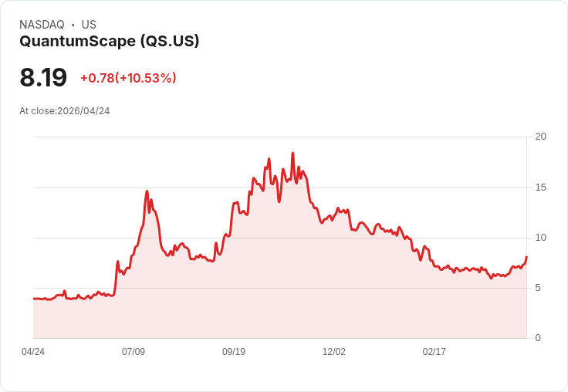The width and height of the screenshot is (568, 392).
Task: Click the 10 y-axis price label
Action: tap(541, 238)
